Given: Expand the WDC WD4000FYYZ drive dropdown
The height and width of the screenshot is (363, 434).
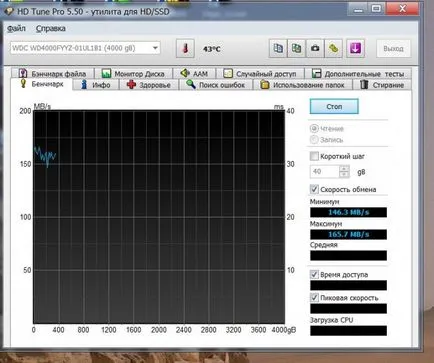Looking at the screenshot, I should point(155,48).
